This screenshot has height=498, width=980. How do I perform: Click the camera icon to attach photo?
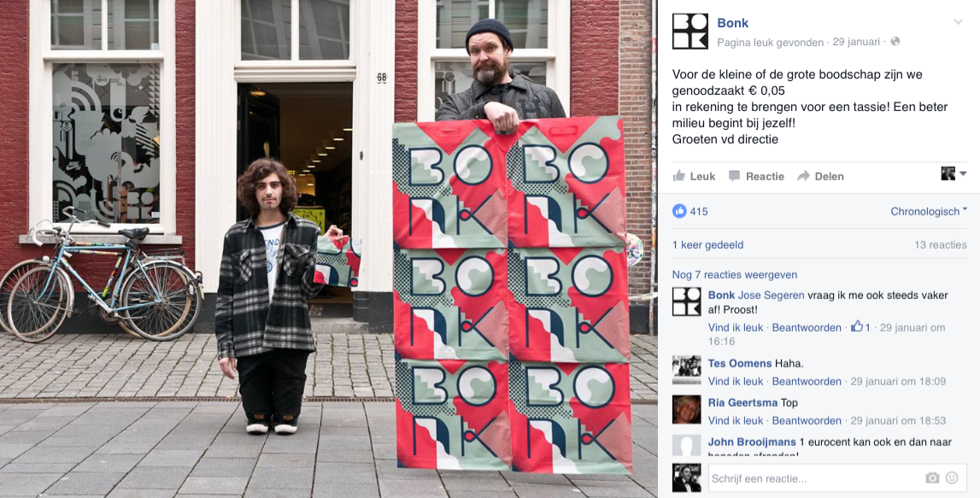click(932, 478)
